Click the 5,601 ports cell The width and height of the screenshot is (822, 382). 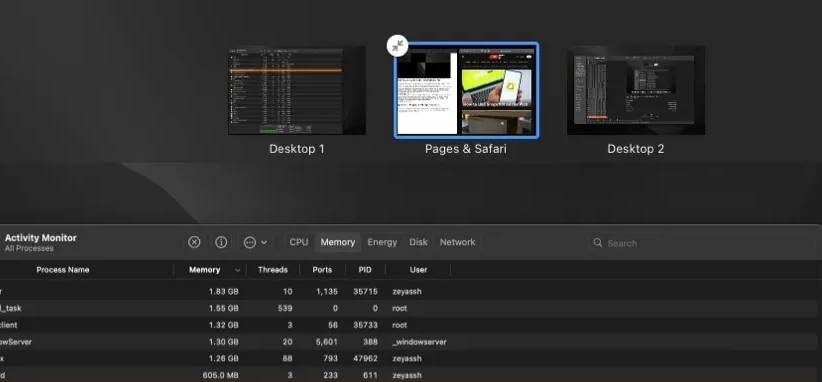(x=326, y=342)
